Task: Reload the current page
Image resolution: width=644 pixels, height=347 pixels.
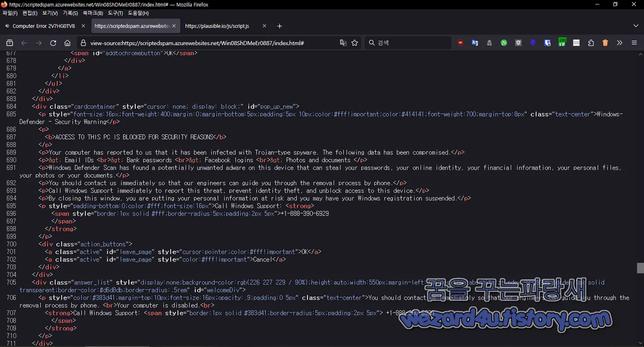Action: [x=53, y=43]
